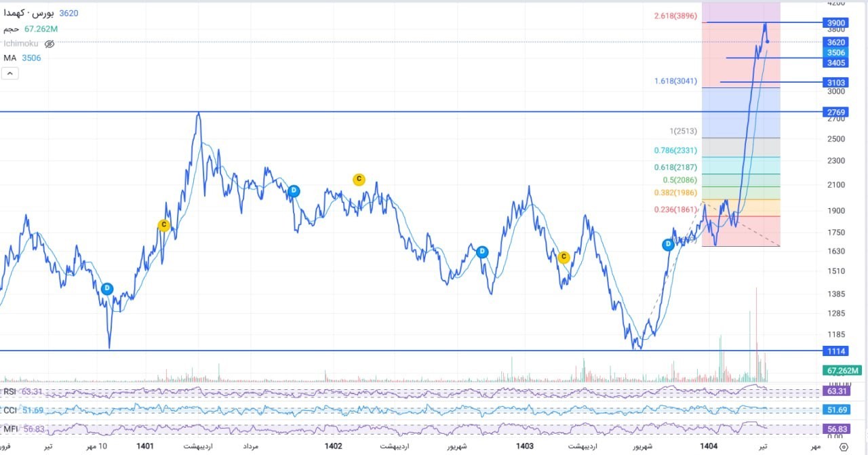Click the 1401 year label on time axis

click(145, 446)
